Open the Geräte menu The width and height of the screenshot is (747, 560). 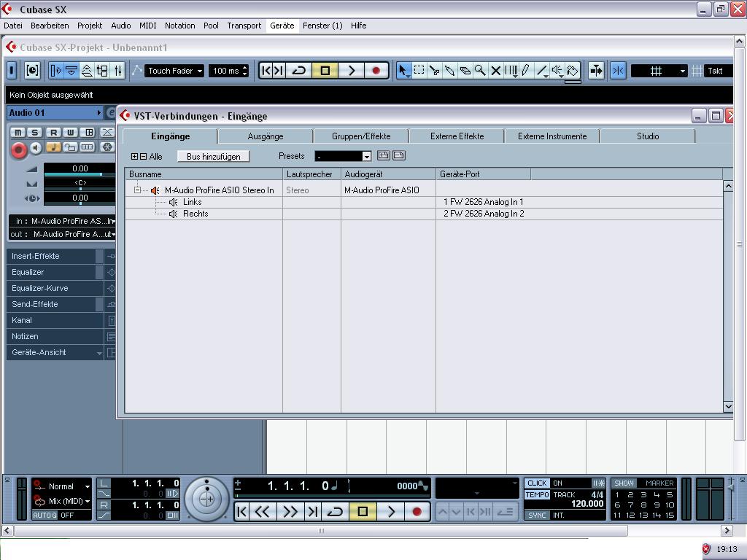[282, 26]
